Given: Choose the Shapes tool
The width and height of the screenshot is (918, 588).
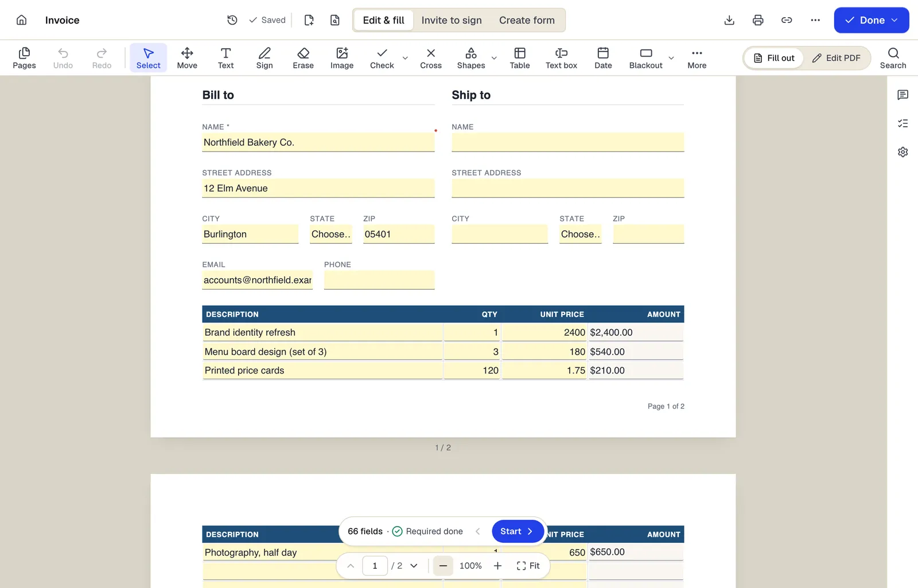Looking at the screenshot, I should tap(471, 58).
